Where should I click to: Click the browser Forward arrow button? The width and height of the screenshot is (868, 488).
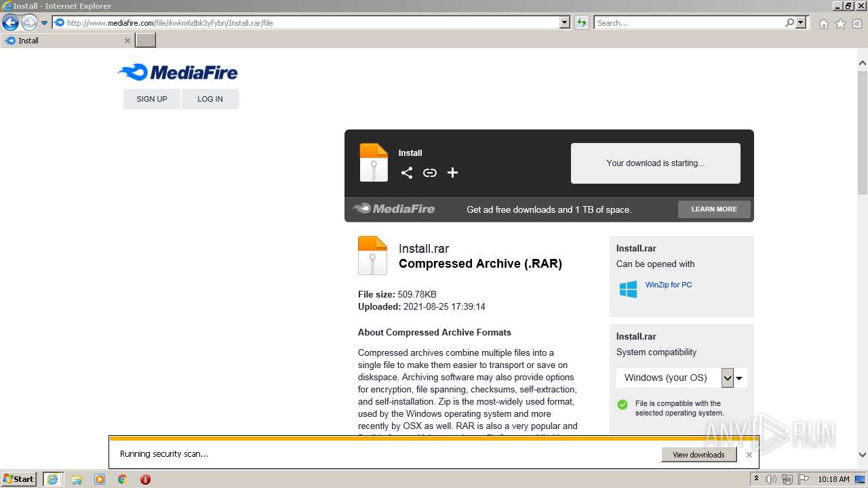point(29,22)
